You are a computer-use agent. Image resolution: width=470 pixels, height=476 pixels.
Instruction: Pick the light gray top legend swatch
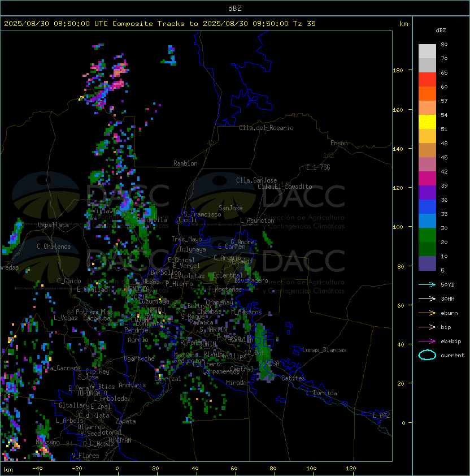click(427, 51)
